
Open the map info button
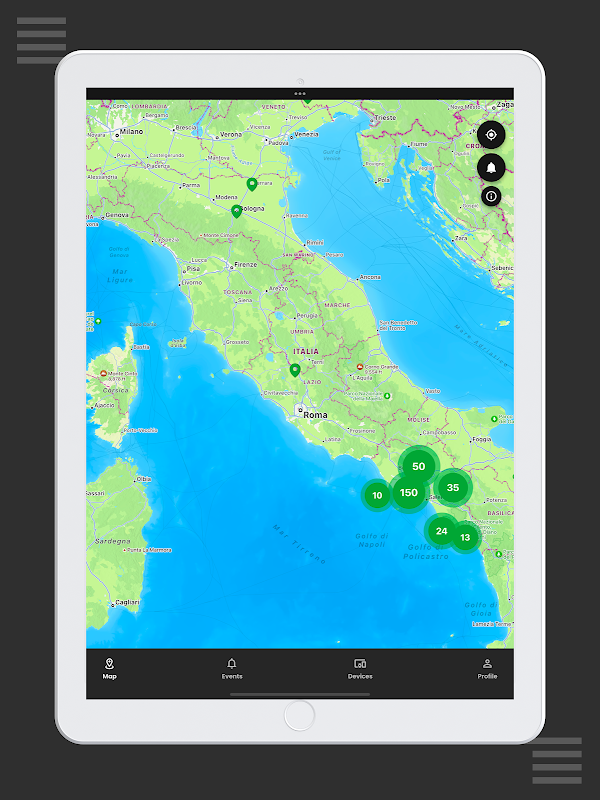[x=491, y=196]
